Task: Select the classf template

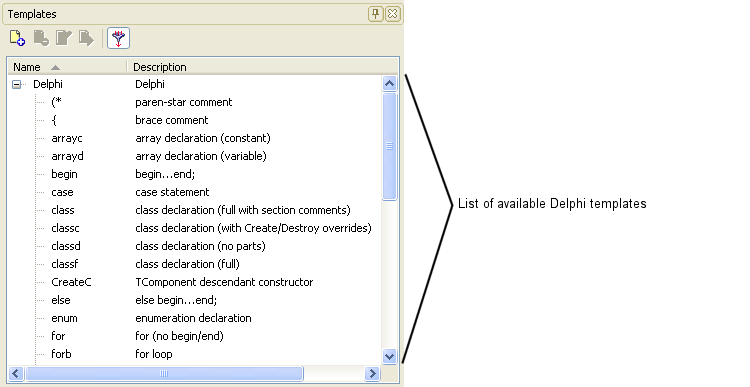Action: pos(65,264)
